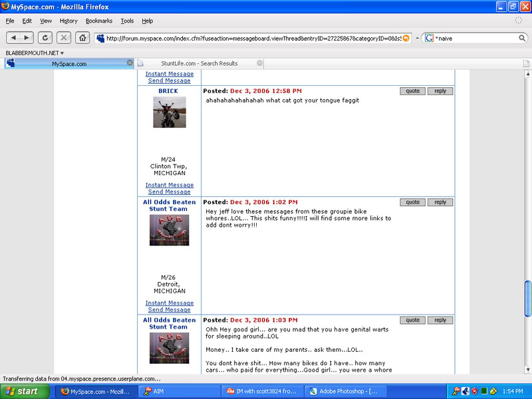Click the quote button on BRICK's post

click(x=412, y=91)
